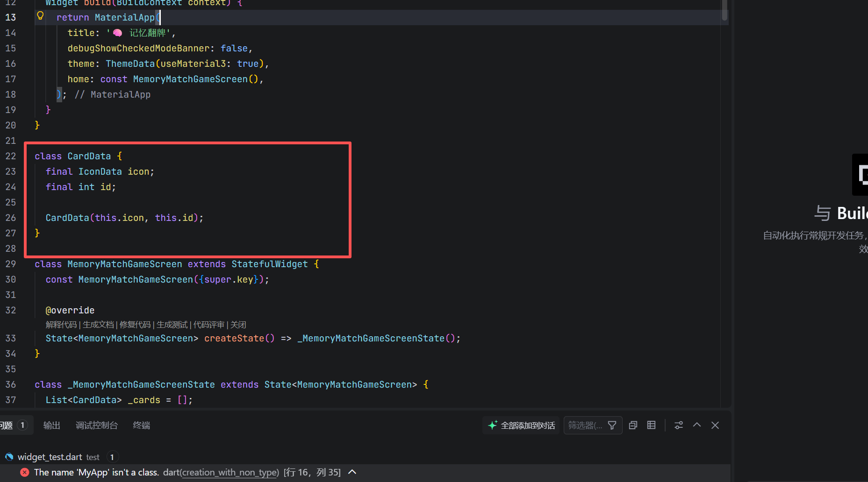The width and height of the screenshot is (868, 482).
Task: Click the 解释代码 code lens link
Action: click(61, 325)
